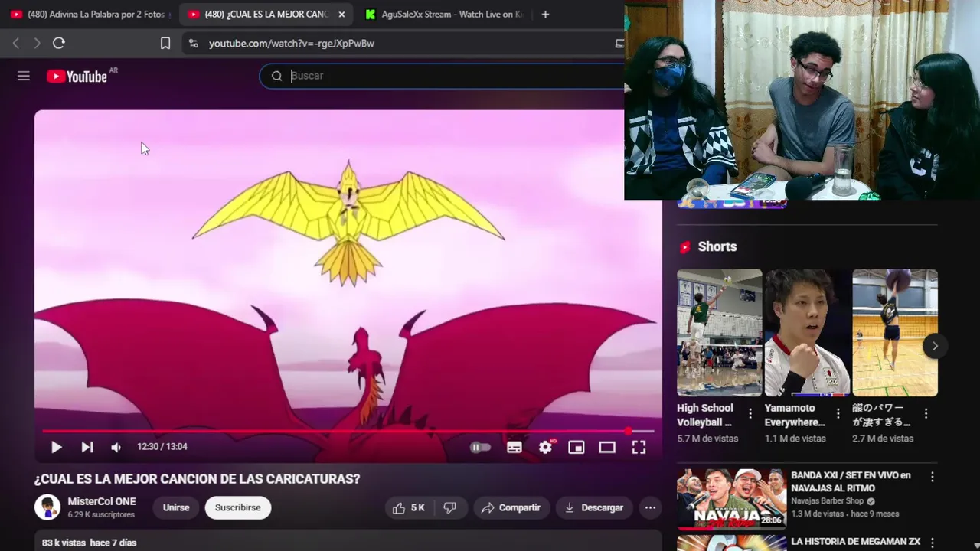Mute the video volume
The width and height of the screenshot is (980, 551).
pyautogui.click(x=116, y=448)
